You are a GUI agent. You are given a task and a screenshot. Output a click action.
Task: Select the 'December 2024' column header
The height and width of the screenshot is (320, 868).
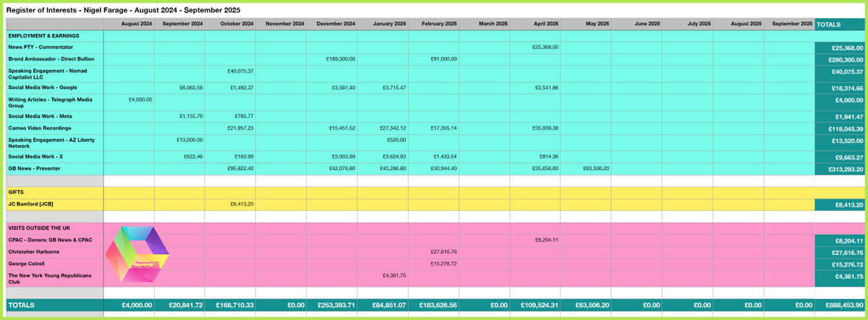(x=336, y=24)
